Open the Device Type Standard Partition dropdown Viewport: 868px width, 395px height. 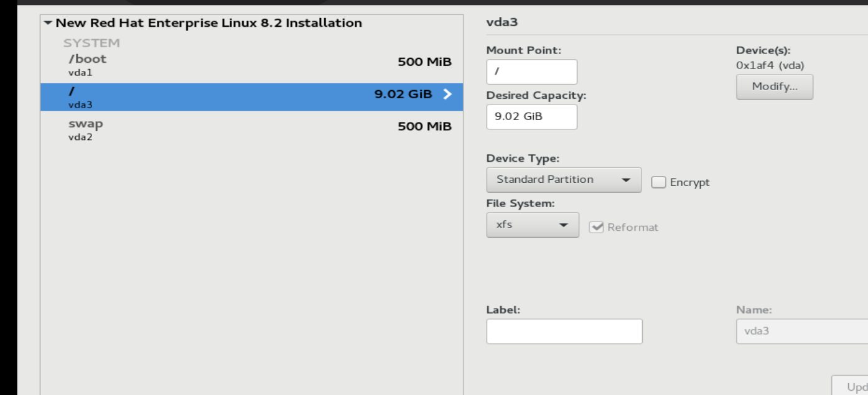coord(564,180)
